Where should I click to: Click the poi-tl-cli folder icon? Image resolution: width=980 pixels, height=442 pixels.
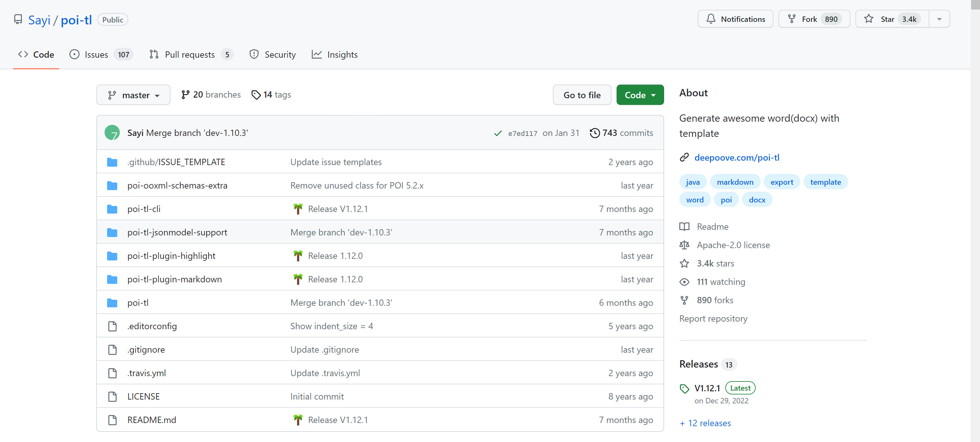(x=112, y=209)
